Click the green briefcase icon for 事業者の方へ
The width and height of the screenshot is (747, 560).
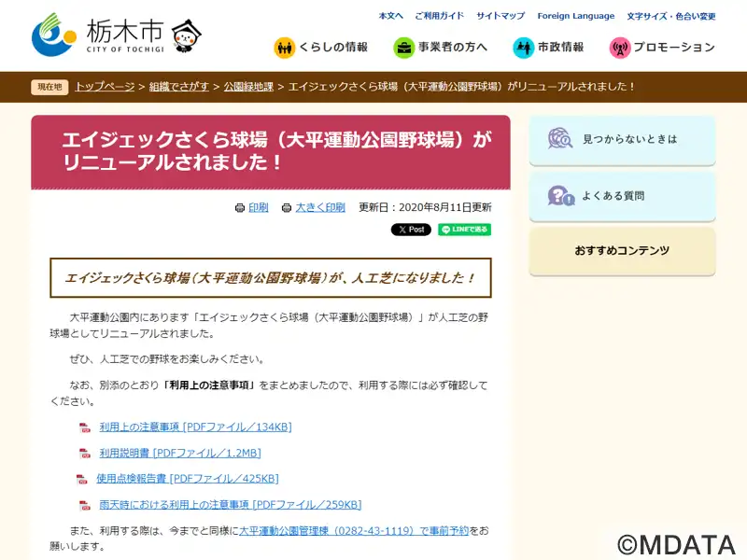(404, 49)
